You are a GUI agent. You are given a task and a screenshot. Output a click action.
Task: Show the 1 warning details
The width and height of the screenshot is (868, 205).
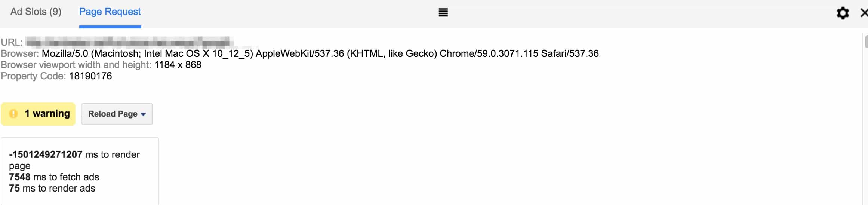pos(47,114)
